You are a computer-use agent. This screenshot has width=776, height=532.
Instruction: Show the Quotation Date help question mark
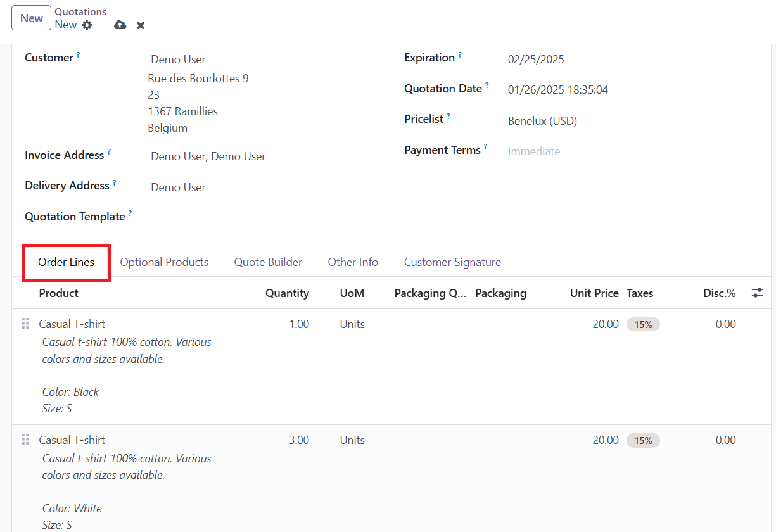click(487, 86)
